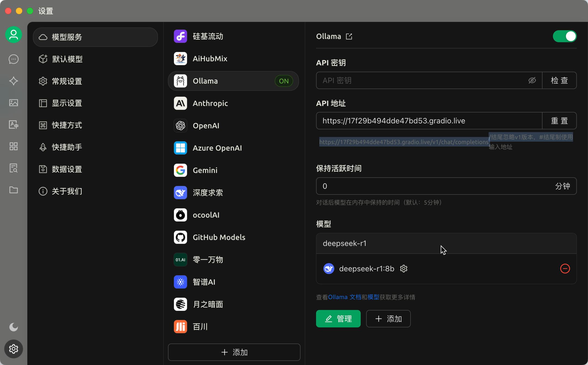Viewport: 588px width, 365px height.
Task: Open the knowledge base sidebar icon
Action: 14,168
